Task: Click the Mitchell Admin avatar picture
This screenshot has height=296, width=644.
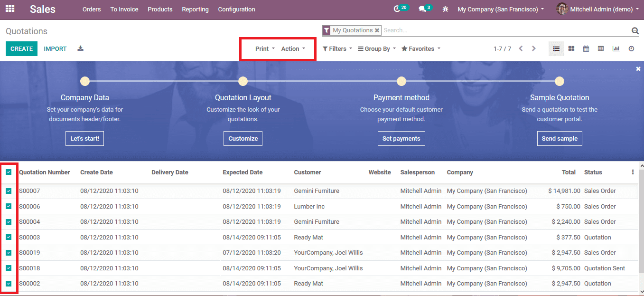Action: pyautogui.click(x=562, y=9)
